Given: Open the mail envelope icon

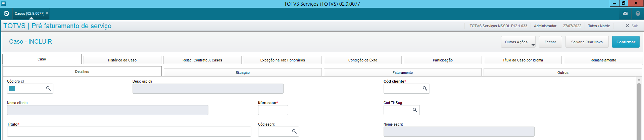Looking at the screenshot, I should [x=625, y=13].
